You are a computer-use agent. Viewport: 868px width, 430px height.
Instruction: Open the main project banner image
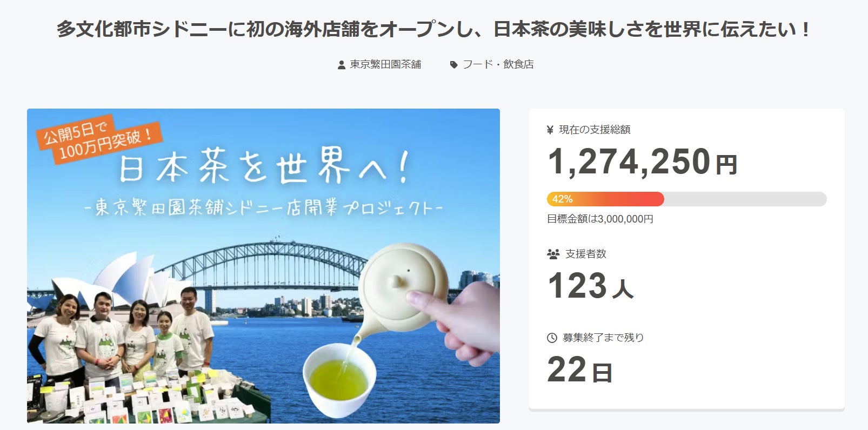pyautogui.click(x=263, y=266)
